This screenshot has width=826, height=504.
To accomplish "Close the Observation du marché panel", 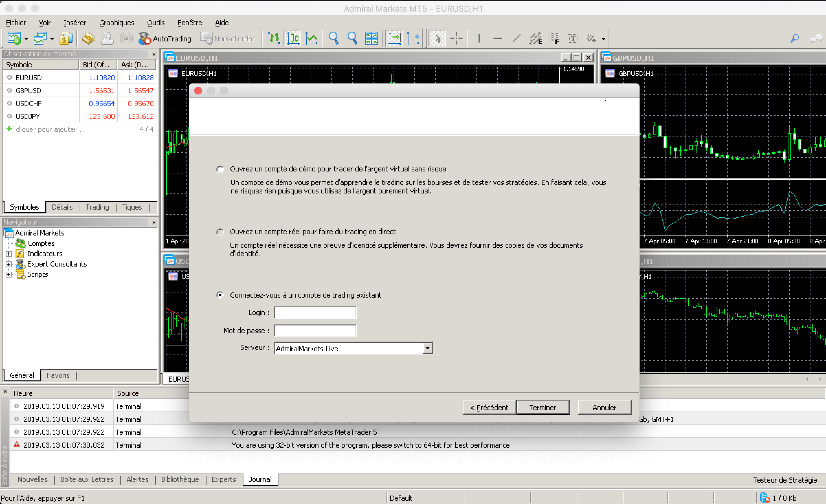I will tap(154, 54).
